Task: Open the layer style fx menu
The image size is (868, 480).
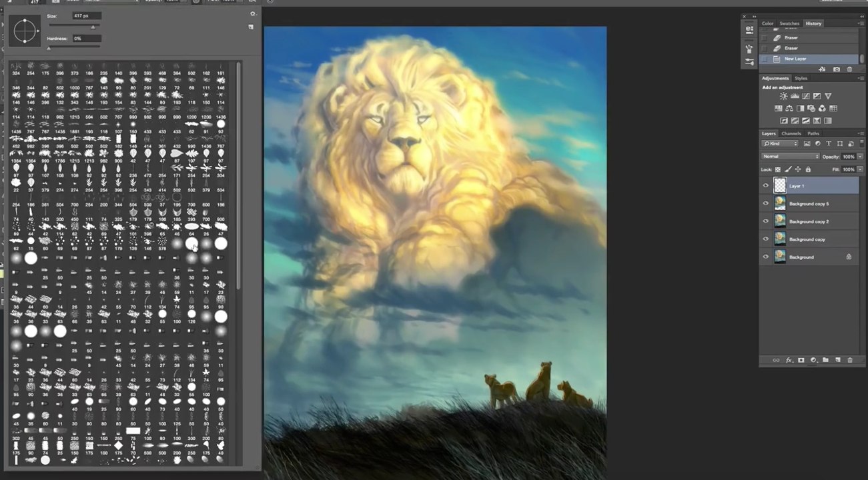Action: 789,360
